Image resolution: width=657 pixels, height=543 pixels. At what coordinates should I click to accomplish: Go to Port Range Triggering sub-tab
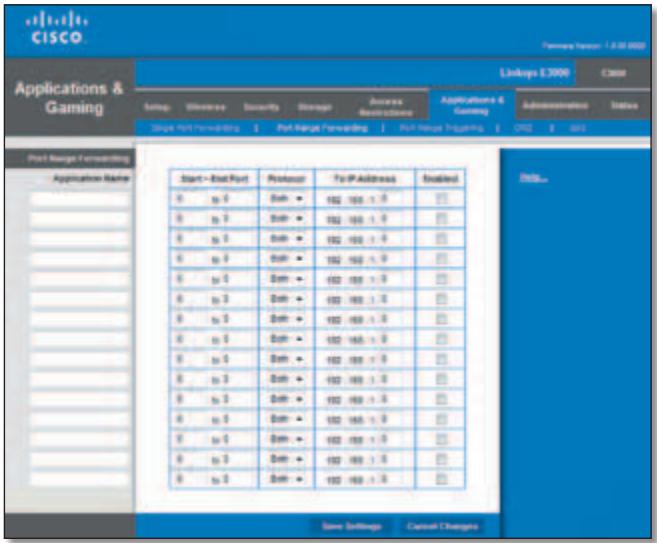point(441,128)
